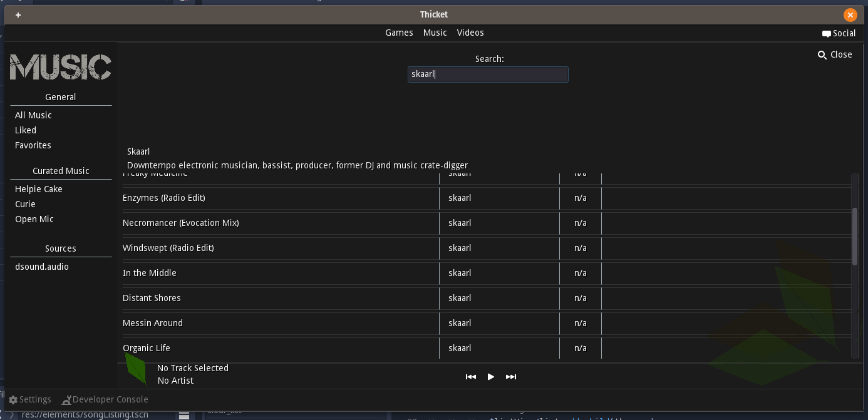Open the Liked songs list

click(26, 130)
